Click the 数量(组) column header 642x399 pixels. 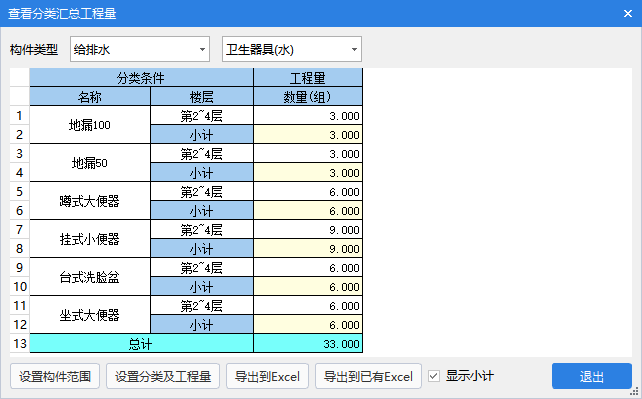click(308, 97)
